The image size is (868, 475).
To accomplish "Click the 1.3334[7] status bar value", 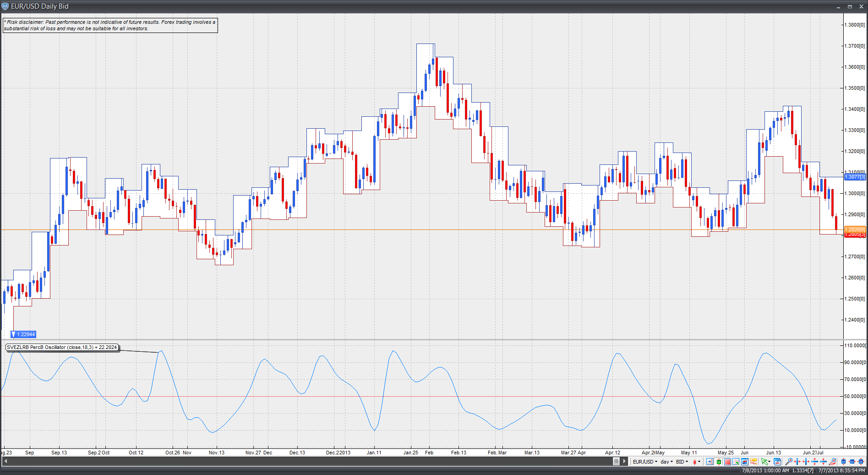I will [x=803, y=470].
